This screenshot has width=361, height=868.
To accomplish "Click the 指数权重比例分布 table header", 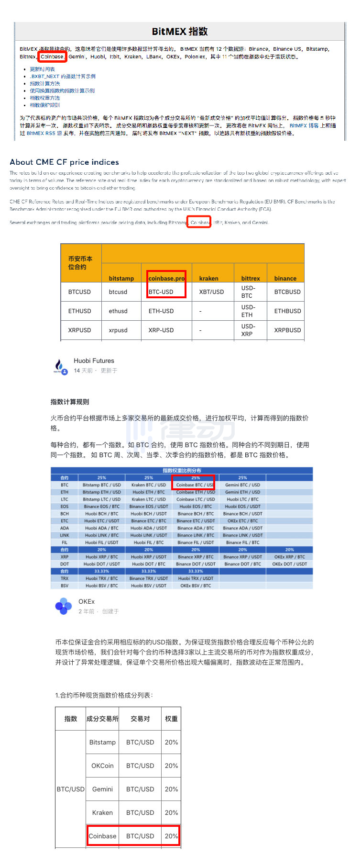I will (x=182, y=471).
